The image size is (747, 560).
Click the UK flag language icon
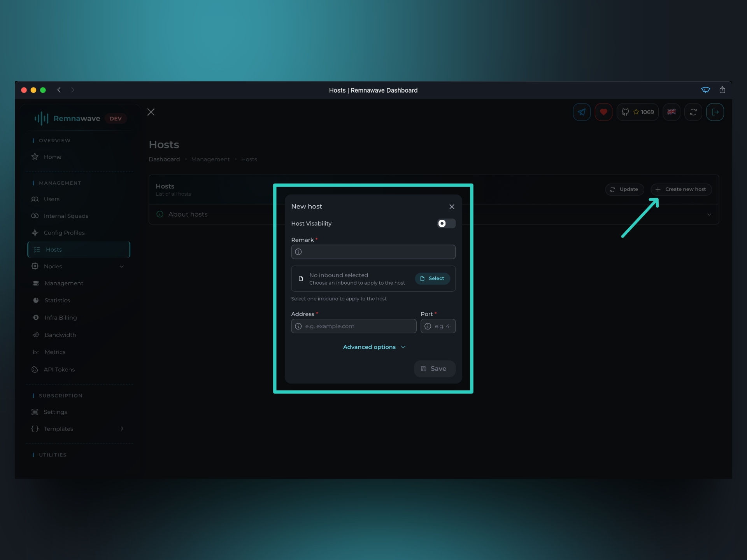click(x=671, y=112)
